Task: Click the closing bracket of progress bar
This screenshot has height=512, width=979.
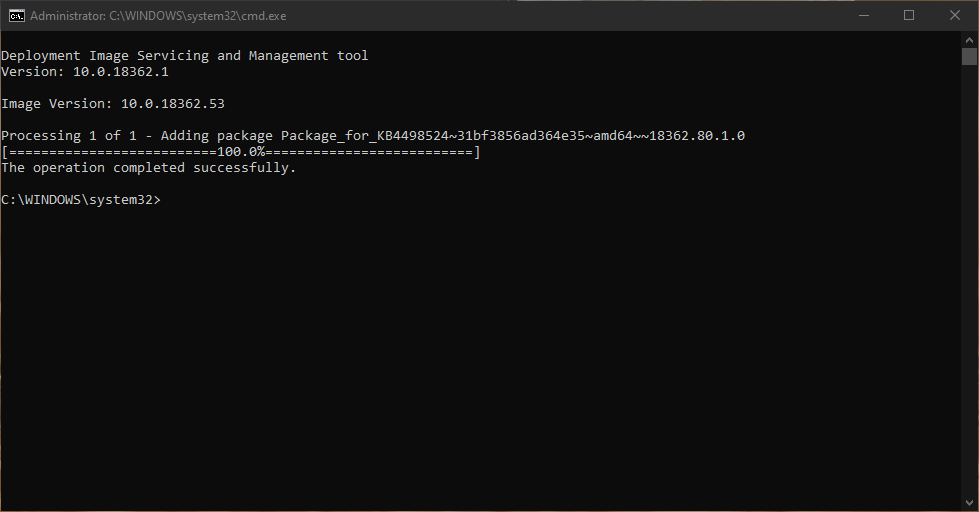Action: click(477, 152)
